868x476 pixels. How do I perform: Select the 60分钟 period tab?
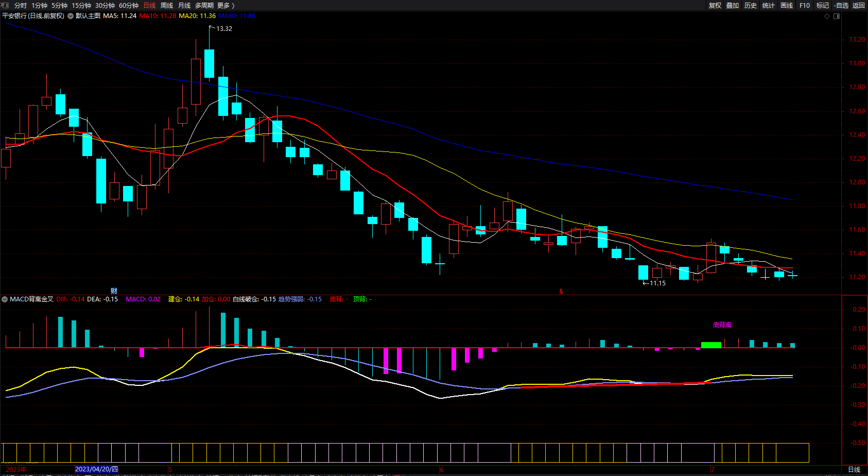tap(129, 6)
